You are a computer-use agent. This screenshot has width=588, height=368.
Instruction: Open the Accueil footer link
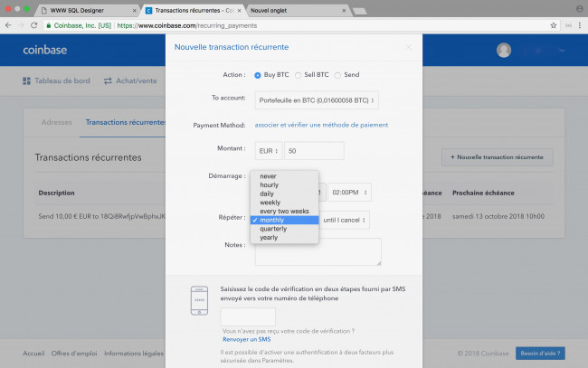[x=33, y=354]
